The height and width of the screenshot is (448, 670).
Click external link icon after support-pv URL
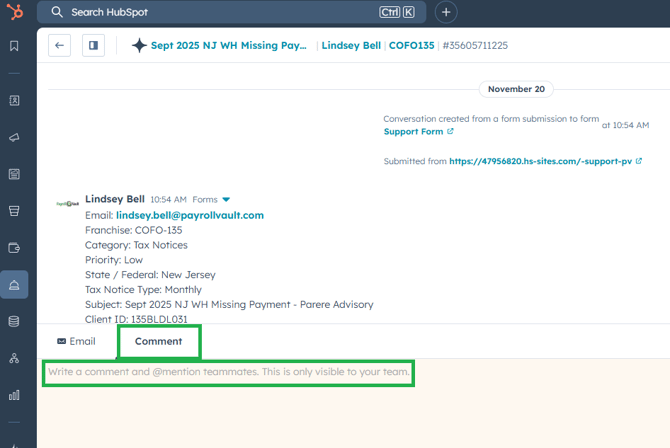tap(638, 161)
